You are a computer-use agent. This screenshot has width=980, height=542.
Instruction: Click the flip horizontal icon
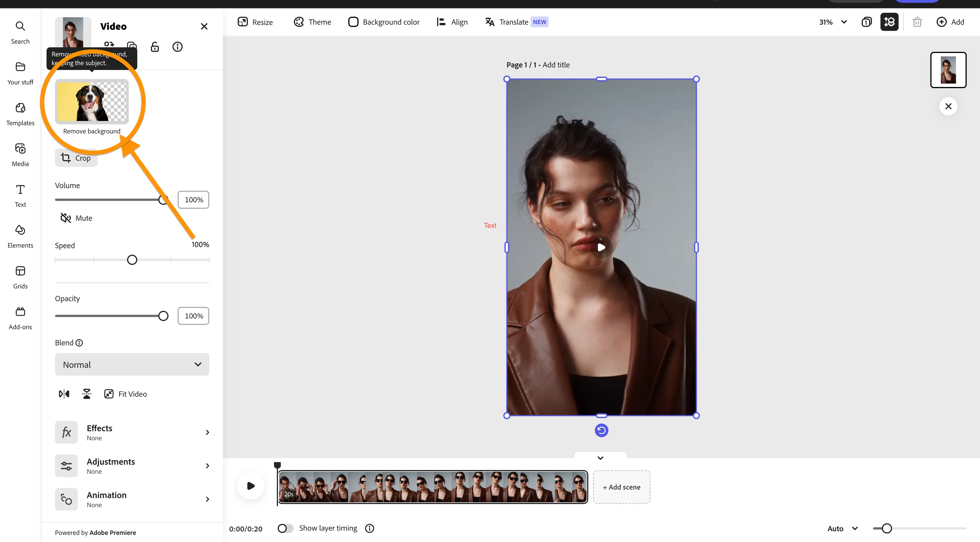(64, 394)
